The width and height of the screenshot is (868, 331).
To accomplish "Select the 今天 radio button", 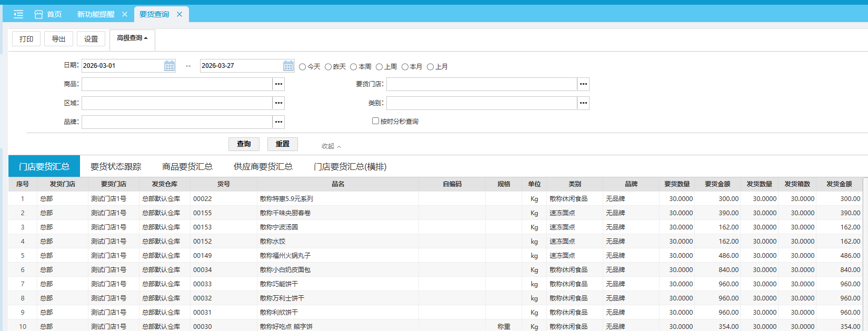I will (x=303, y=67).
